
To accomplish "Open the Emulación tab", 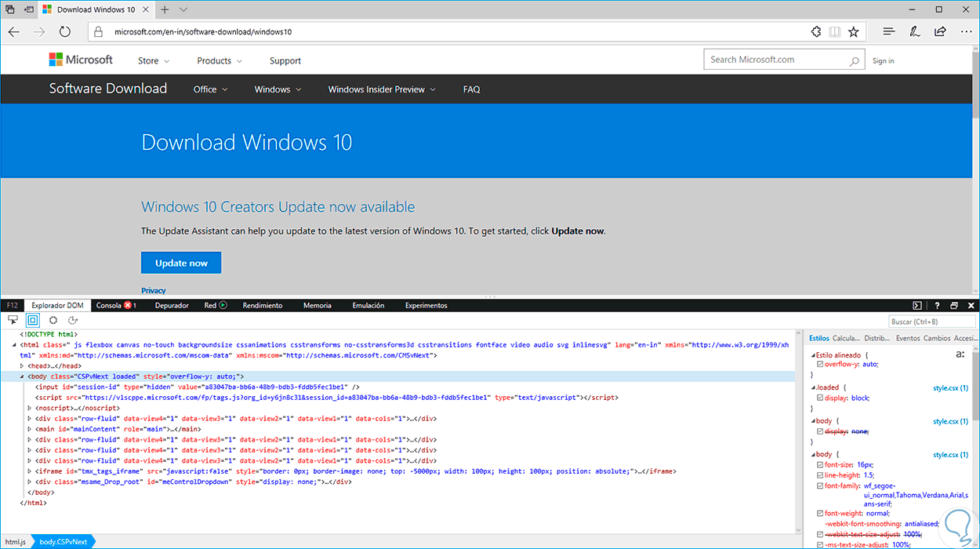I will click(368, 305).
